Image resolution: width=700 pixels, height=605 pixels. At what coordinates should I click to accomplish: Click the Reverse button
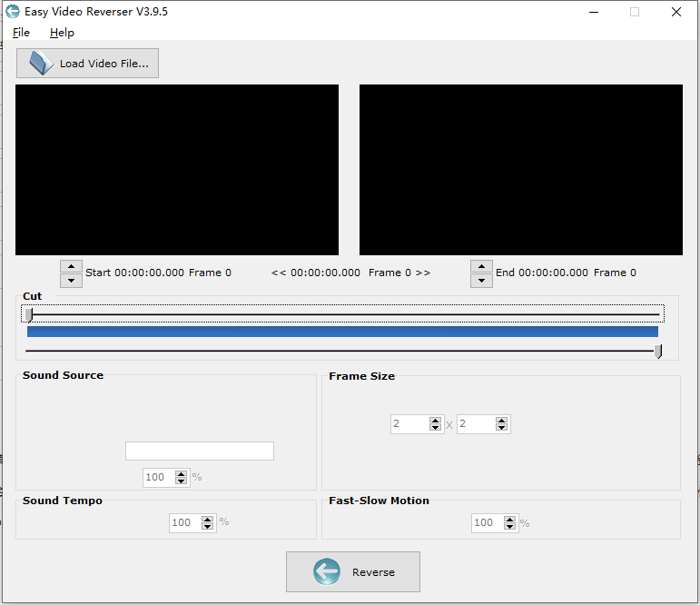(x=352, y=571)
